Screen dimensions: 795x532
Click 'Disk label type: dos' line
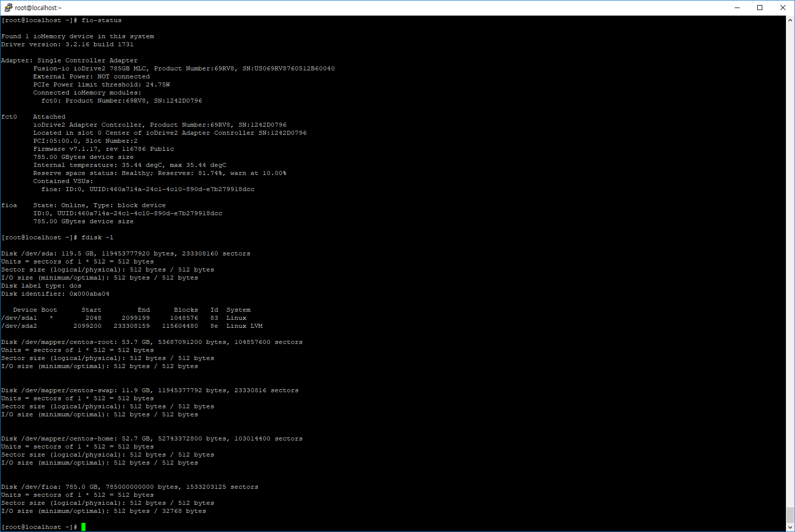(x=41, y=286)
